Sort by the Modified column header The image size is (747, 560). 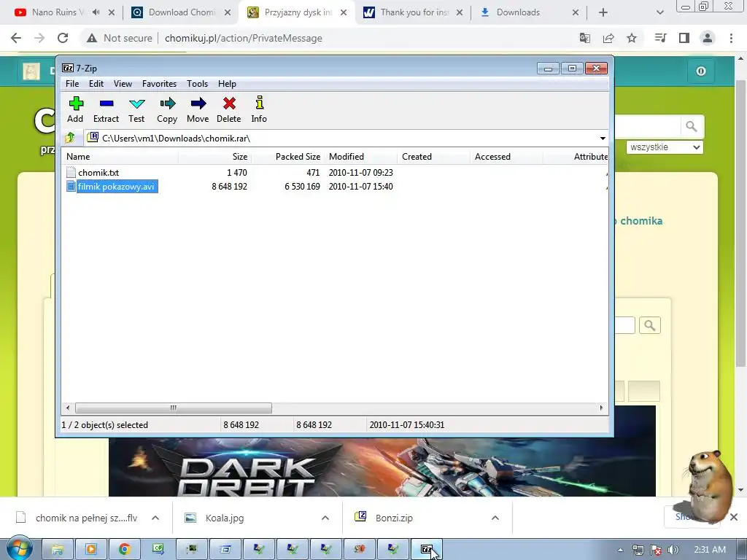coord(360,157)
